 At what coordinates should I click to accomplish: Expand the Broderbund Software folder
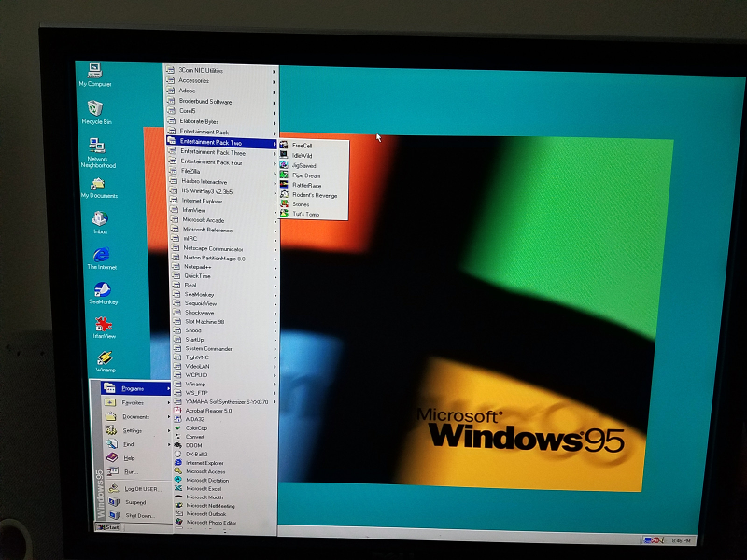(221, 101)
